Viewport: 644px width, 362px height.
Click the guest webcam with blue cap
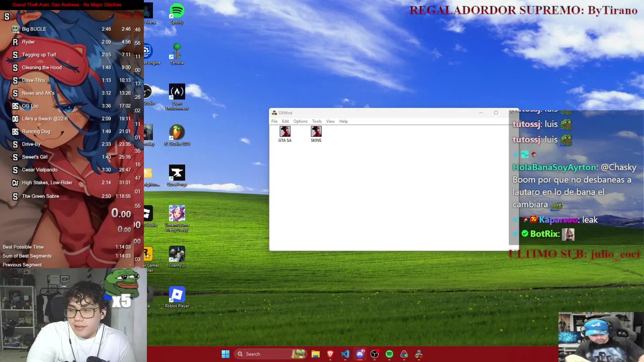coord(601,337)
